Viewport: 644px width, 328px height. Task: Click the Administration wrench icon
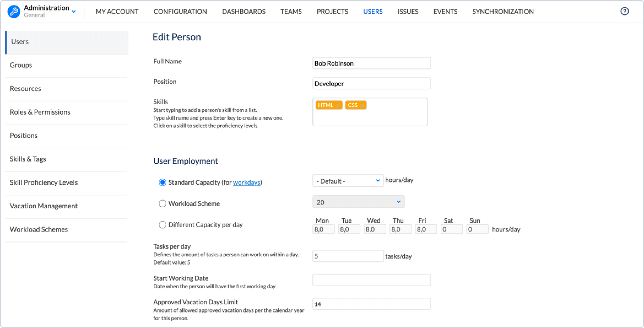point(14,12)
